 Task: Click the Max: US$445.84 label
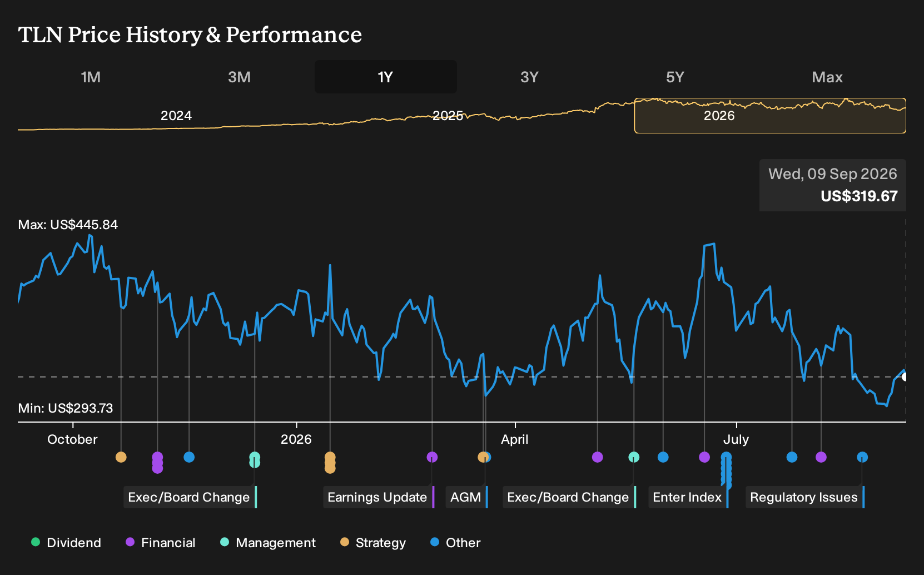pos(68,225)
